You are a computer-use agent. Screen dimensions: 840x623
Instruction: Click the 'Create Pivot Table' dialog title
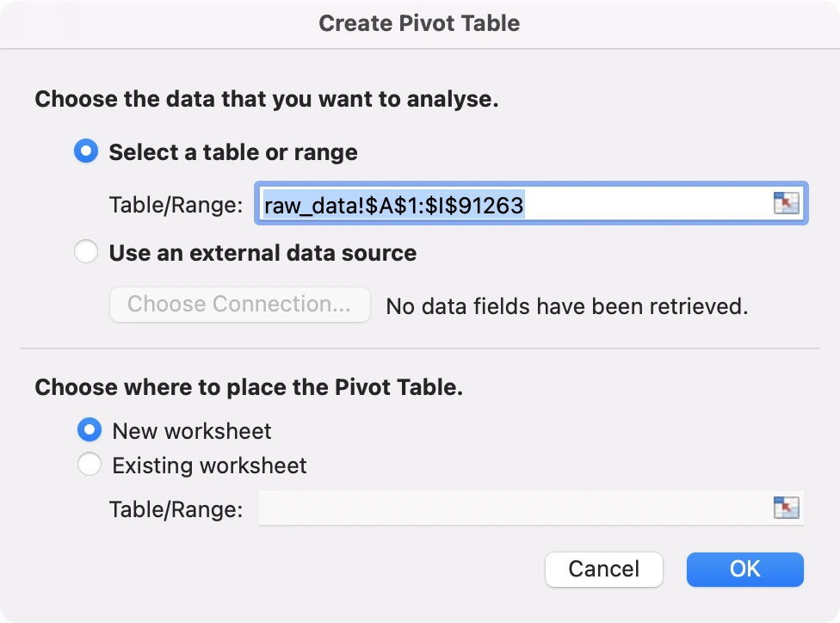(419, 23)
